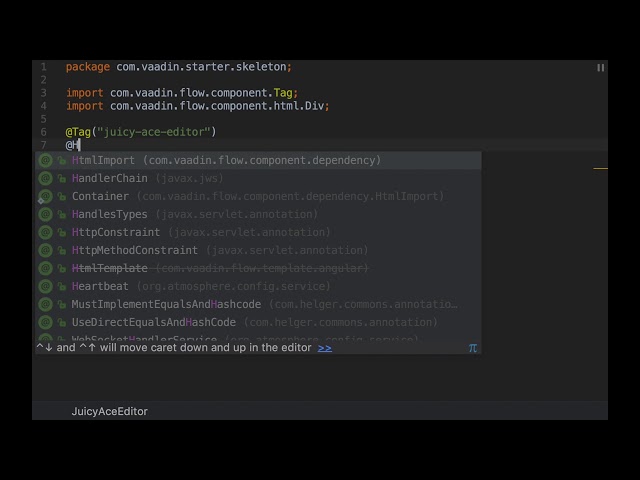This screenshot has width=640, height=480.
Task: Click annotation icon beside HttpConstraint
Action: [45, 232]
